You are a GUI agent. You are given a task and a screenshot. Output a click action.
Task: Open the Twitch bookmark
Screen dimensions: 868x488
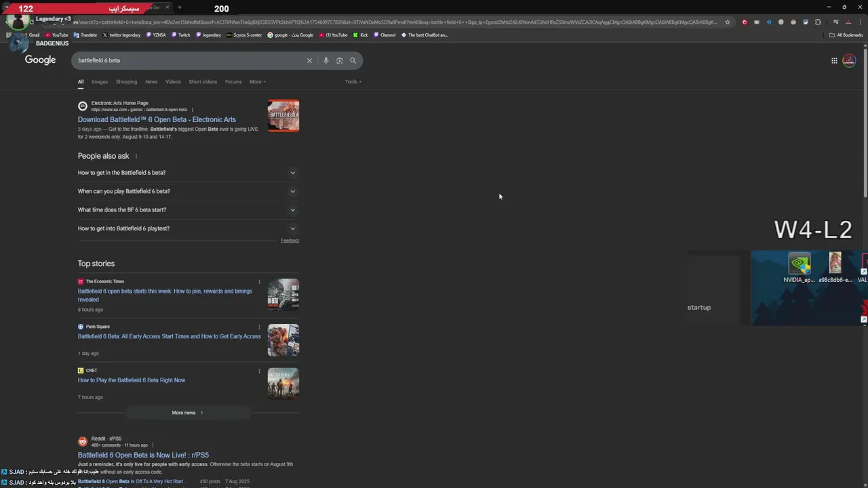click(181, 35)
